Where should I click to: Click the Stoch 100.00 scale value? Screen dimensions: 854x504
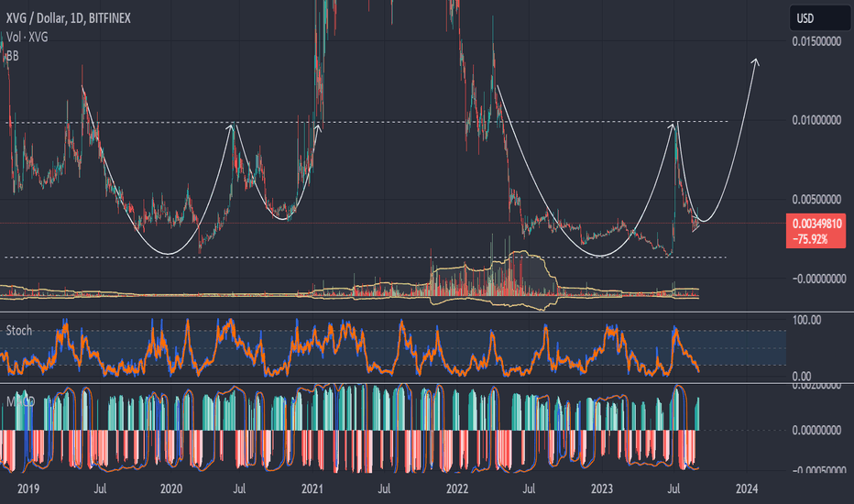806,321
